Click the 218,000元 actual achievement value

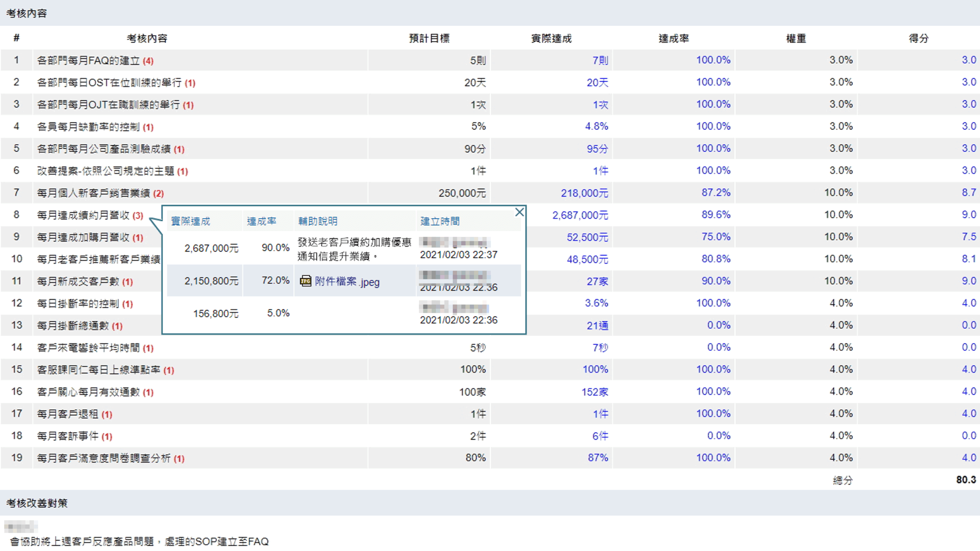pos(584,193)
